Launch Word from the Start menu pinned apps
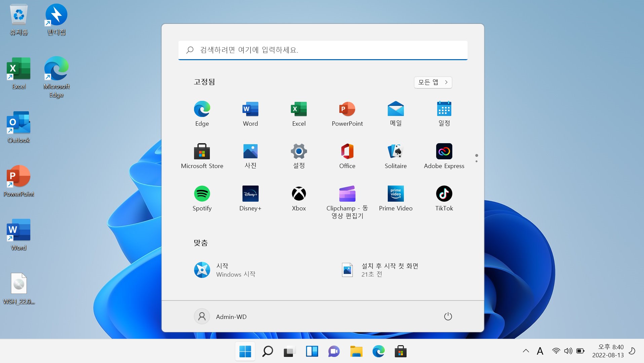The height and width of the screenshot is (363, 644). coord(251,114)
